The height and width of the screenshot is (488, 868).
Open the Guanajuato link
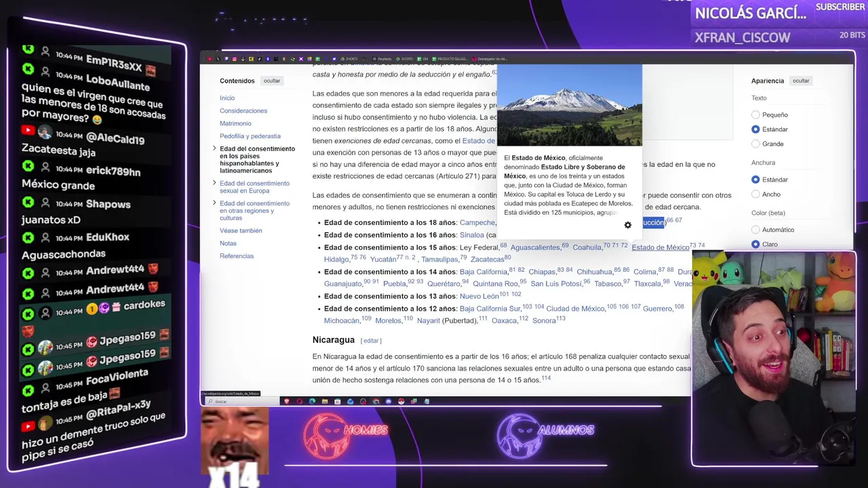pos(342,284)
